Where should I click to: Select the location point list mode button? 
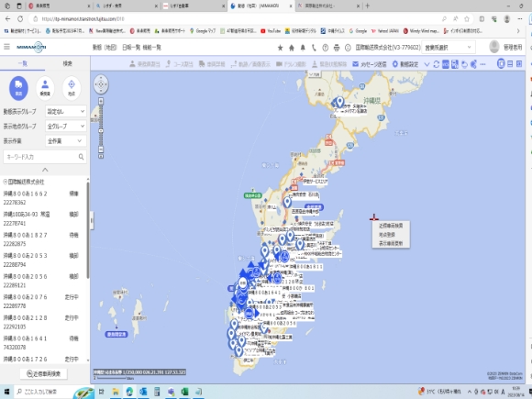coord(72,88)
